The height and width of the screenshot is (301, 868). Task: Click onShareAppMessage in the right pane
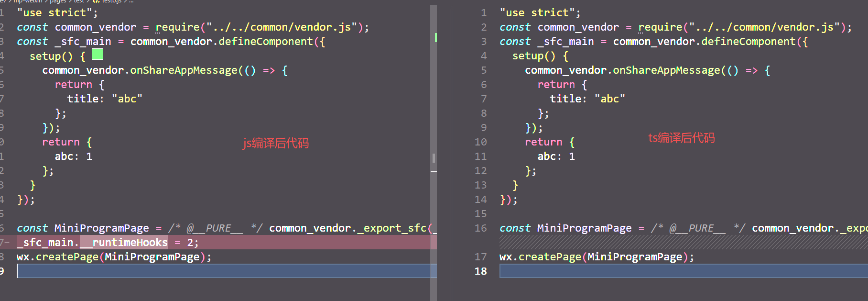tap(666, 70)
